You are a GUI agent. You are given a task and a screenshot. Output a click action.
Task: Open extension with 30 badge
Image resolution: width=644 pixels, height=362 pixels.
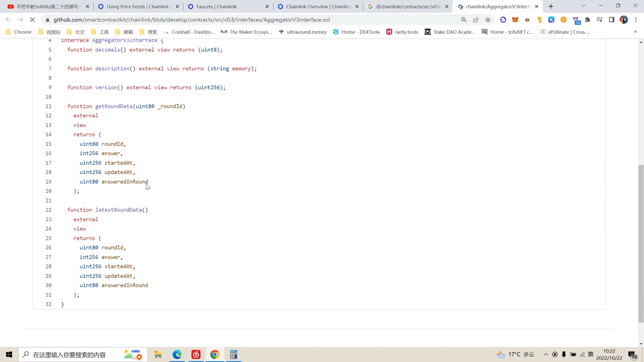pos(576,21)
